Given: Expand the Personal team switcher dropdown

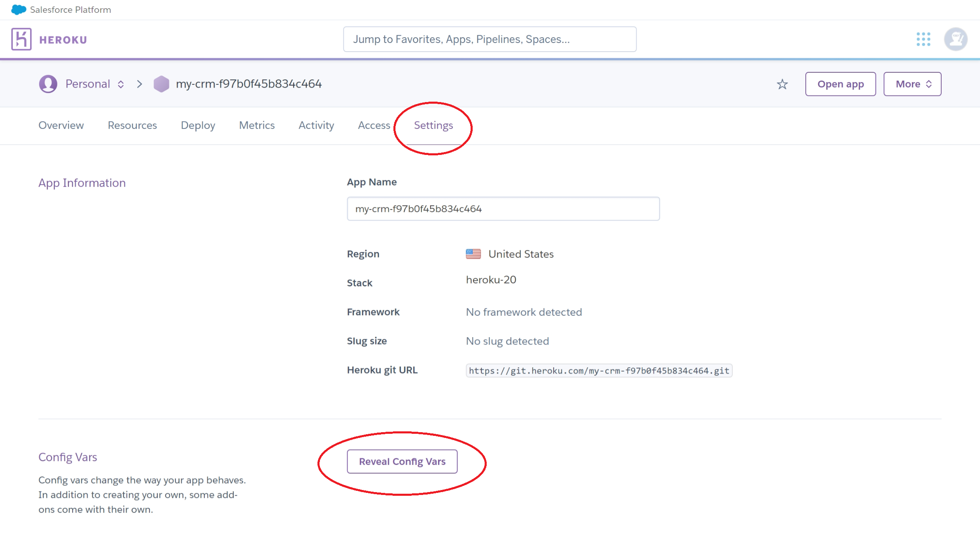Looking at the screenshot, I should [121, 84].
